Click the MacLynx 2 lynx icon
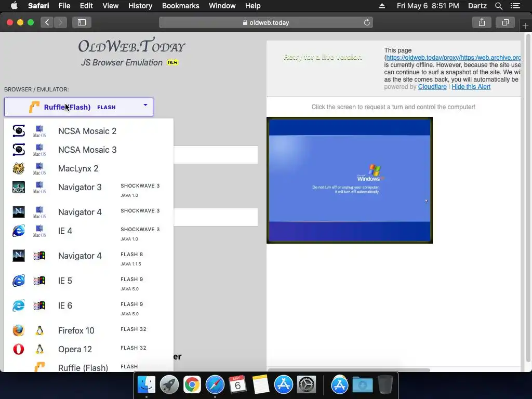 [x=18, y=168]
